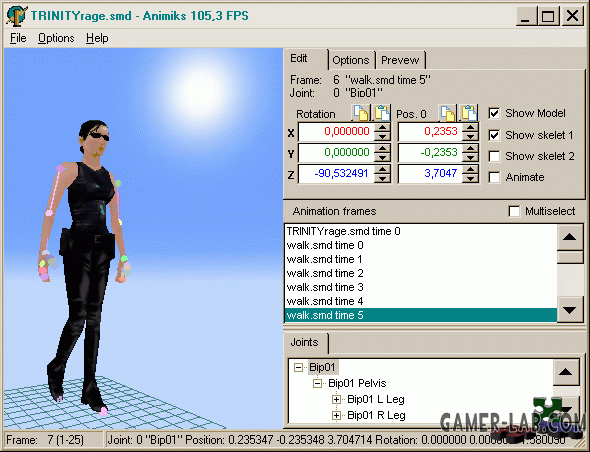Select frame walk.smd time 3
This screenshot has height=452, width=590.
click(421, 288)
